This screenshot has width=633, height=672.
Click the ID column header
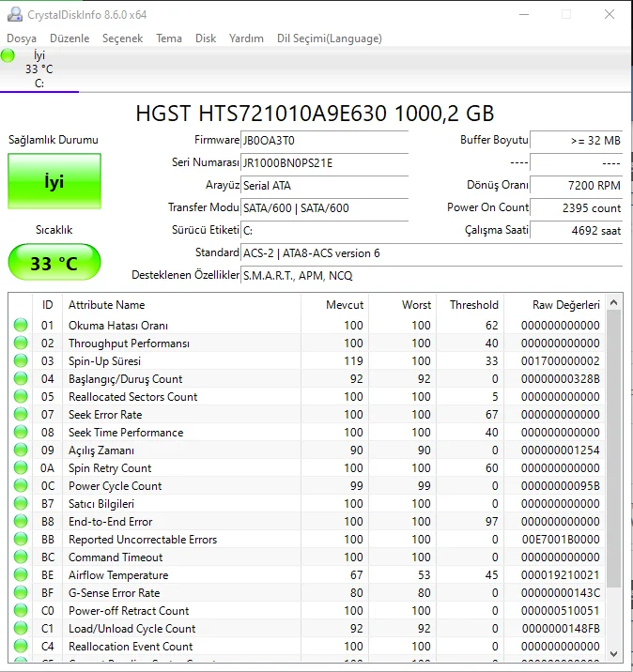click(x=47, y=305)
